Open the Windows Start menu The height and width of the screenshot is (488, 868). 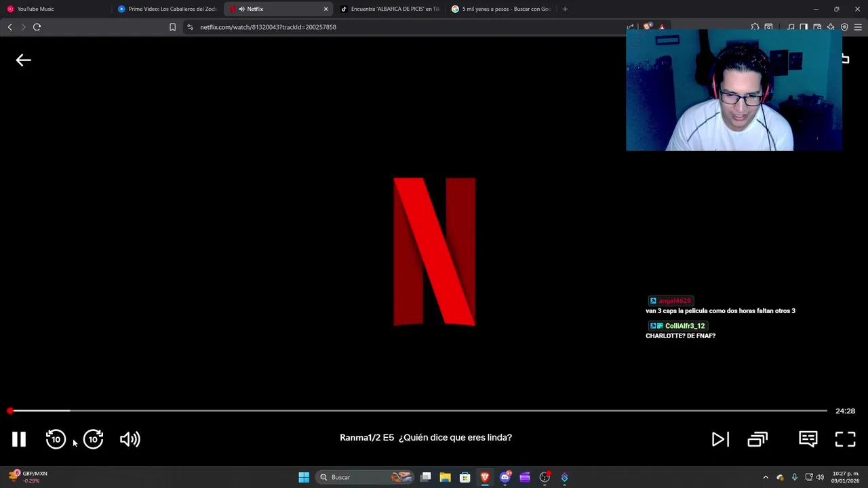tap(304, 477)
